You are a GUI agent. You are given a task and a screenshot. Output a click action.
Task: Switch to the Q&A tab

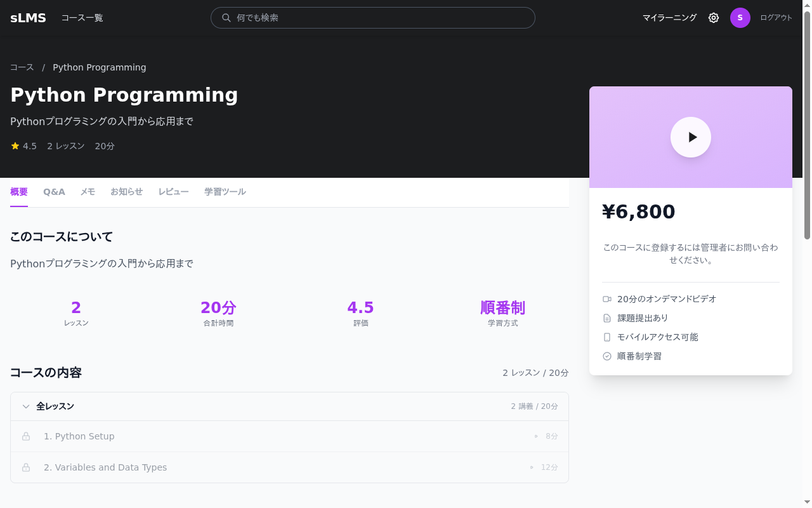[54, 192]
